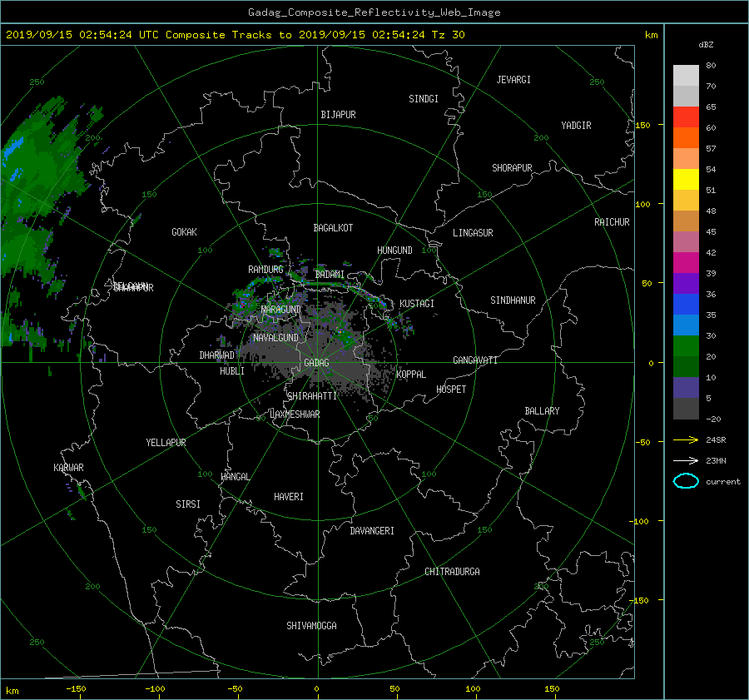Click the CHITRADURGA city label
The image size is (749, 700).
click(452, 572)
